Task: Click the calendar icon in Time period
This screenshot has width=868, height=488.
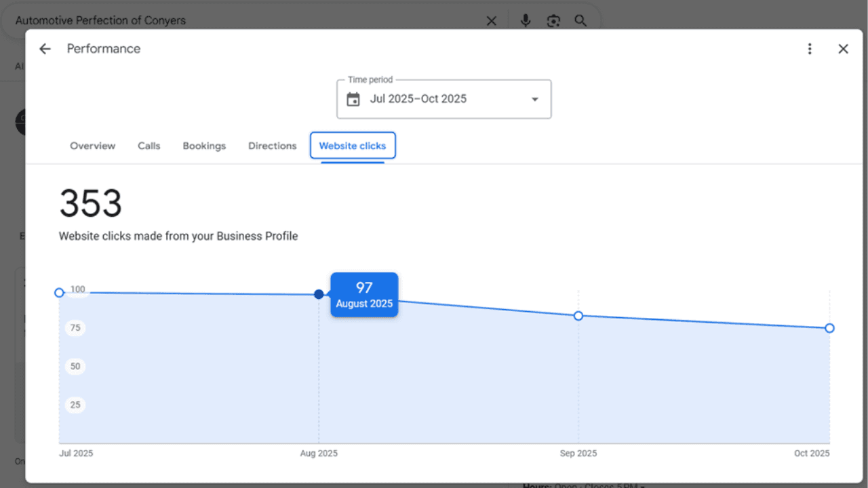Action: coord(353,100)
